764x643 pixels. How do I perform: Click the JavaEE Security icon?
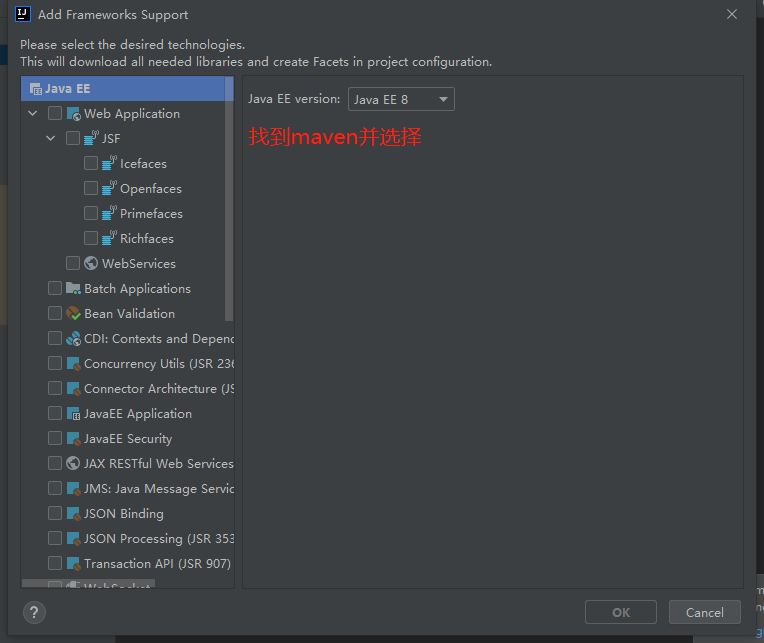pyautogui.click(x=74, y=439)
